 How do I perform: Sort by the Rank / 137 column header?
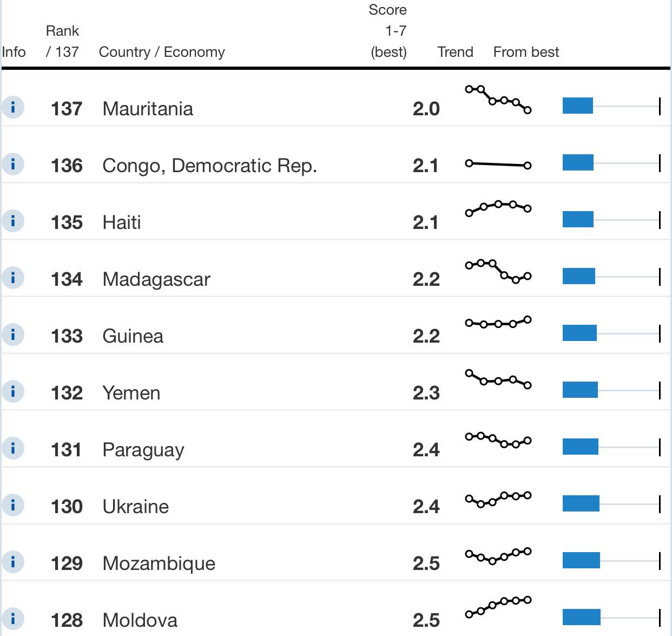pyautogui.click(x=62, y=41)
